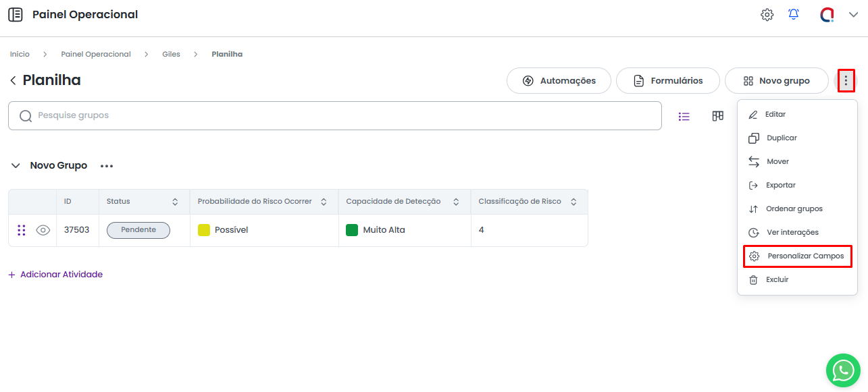
Task: Open Novo Grupo three-dots options
Action: coord(107,166)
